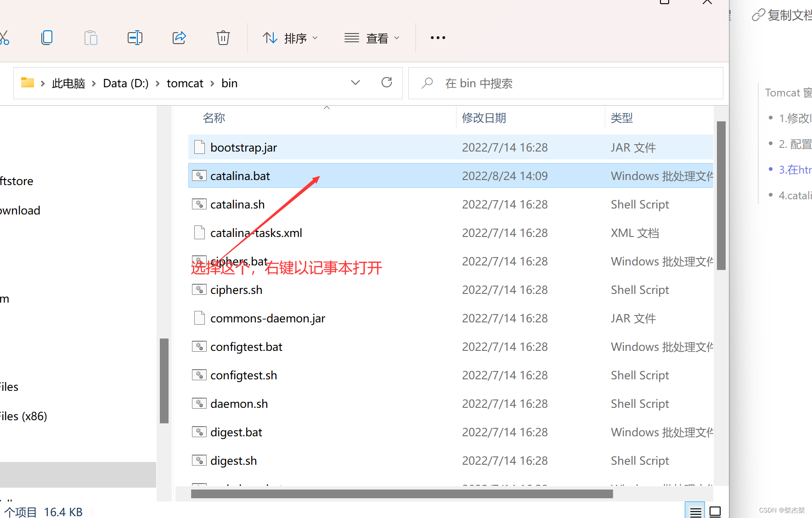Select the catalina.bat file

point(451,176)
